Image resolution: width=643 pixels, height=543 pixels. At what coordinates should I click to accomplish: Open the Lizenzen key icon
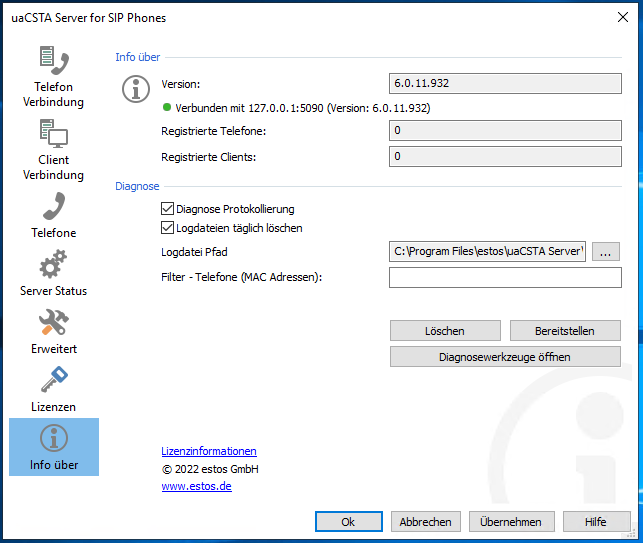pos(53,381)
